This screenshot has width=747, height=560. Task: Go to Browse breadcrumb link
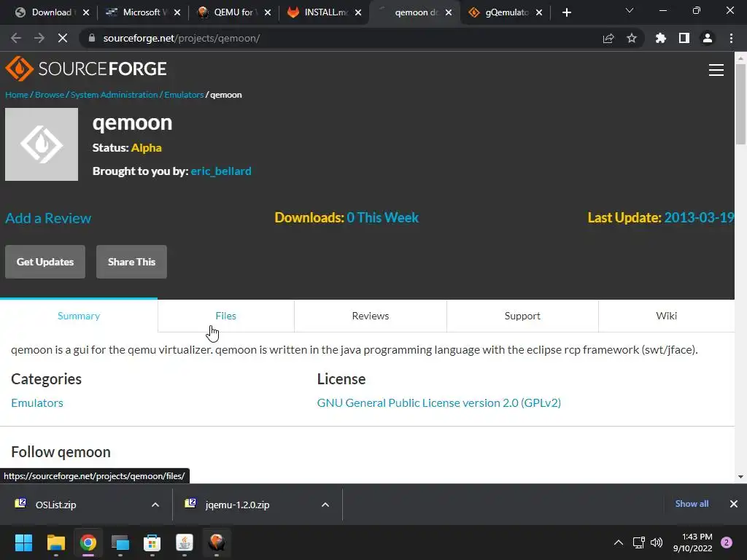point(50,95)
